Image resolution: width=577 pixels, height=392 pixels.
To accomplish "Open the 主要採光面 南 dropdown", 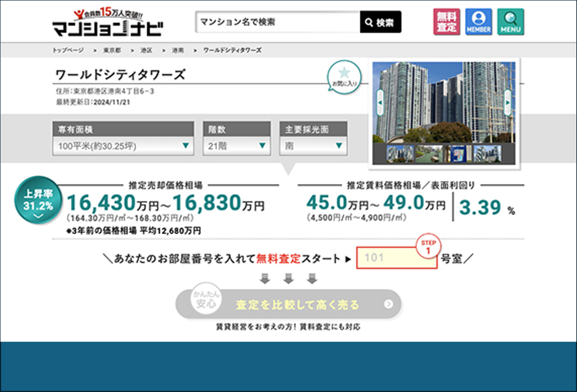I will pyautogui.click(x=313, y=146).
